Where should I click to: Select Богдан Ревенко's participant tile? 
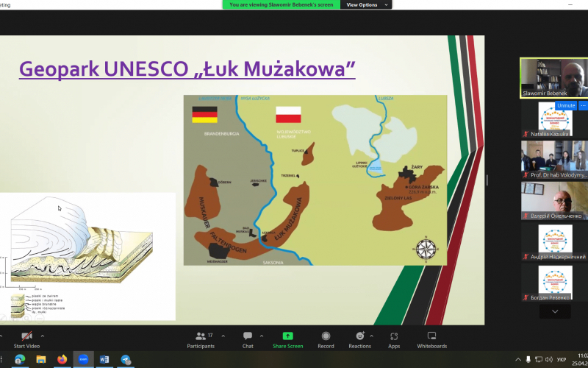(x=554, y=283)
